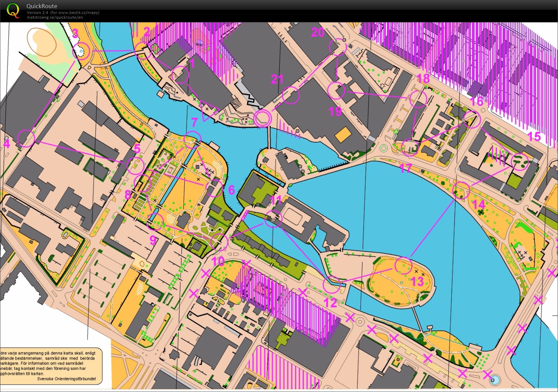Click control number 19 label
The height and width of the screenshot is (392, 558).
335,112
